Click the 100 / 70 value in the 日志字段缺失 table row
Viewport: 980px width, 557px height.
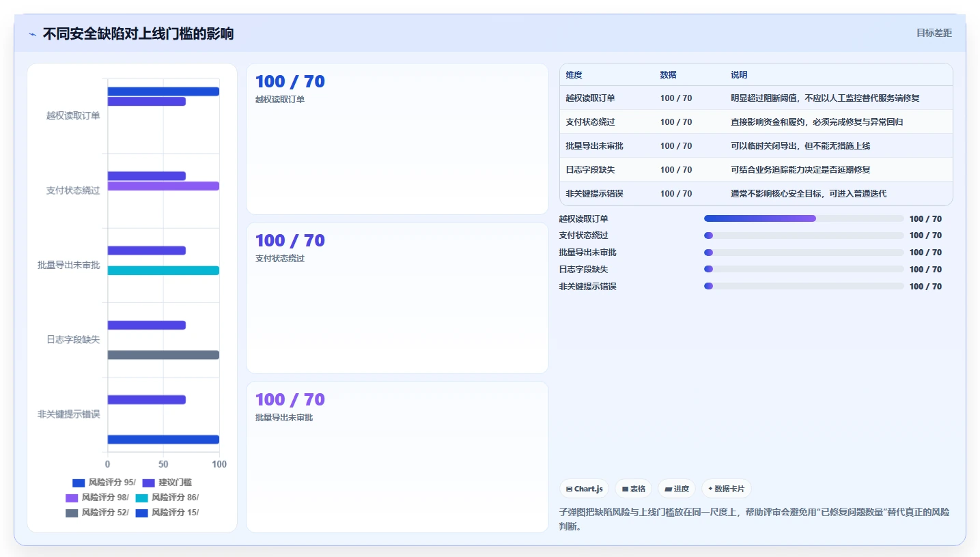coord(676,170)
